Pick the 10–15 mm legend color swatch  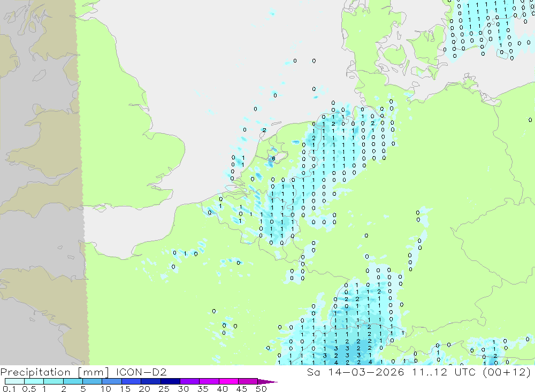point(112,381)
